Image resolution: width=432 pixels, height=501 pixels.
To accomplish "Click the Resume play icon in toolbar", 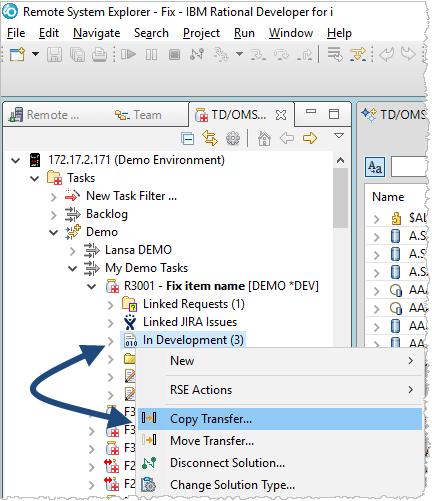I will [x=128, y=54].
